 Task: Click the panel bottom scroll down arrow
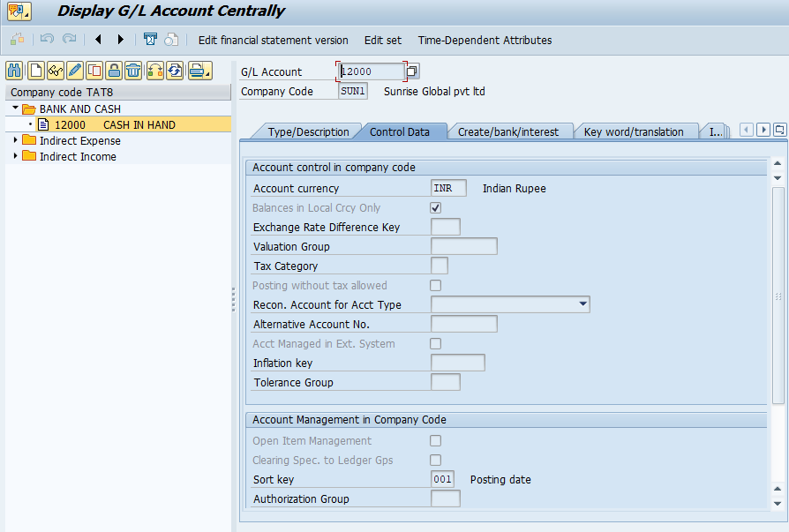pyautogui.click(x=778, y=504)
